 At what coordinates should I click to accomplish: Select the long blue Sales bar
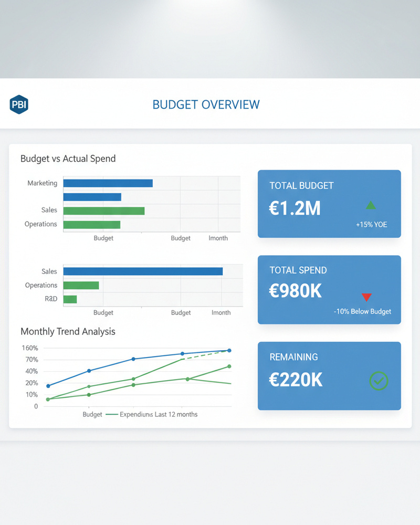coord(143,271)
